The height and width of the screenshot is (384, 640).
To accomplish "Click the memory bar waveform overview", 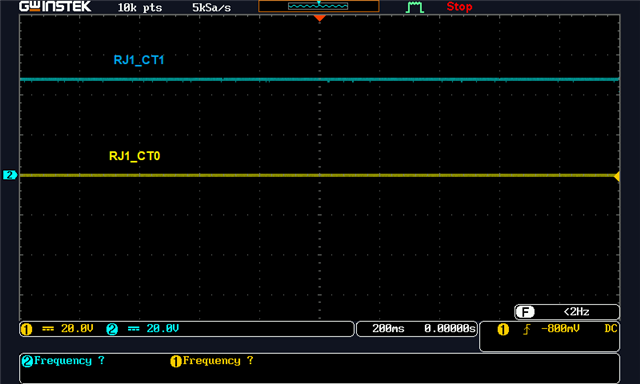I will click(318, 6).
